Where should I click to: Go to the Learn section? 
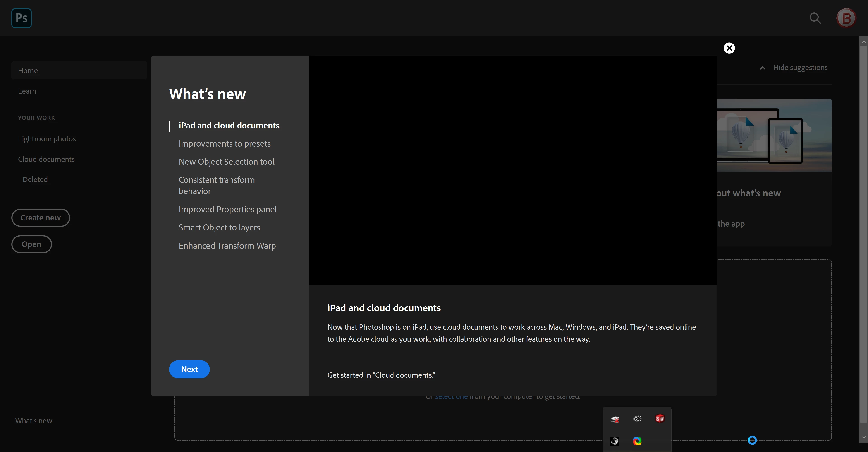tap(27, 91)
